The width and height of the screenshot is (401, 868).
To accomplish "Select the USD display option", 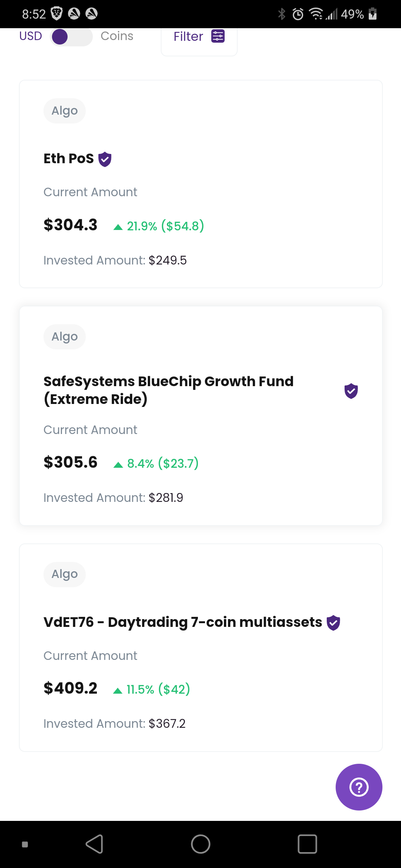I will point(31,36).
